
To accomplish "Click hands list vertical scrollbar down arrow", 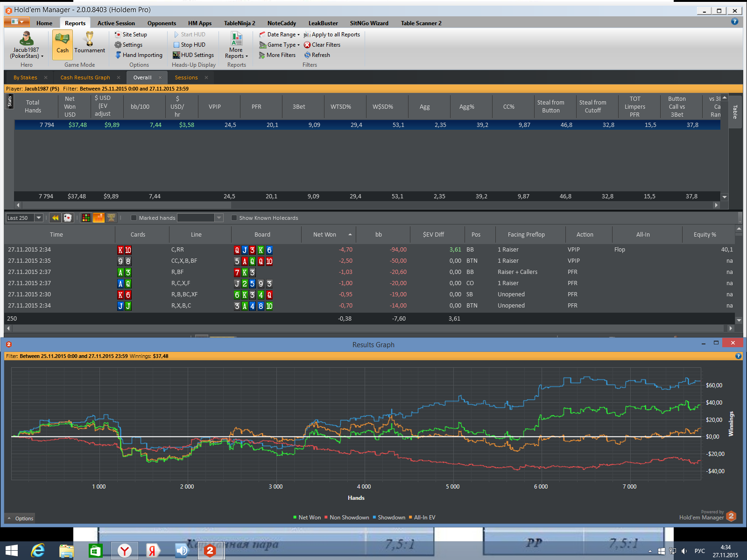I will click(x=739, y=320).
